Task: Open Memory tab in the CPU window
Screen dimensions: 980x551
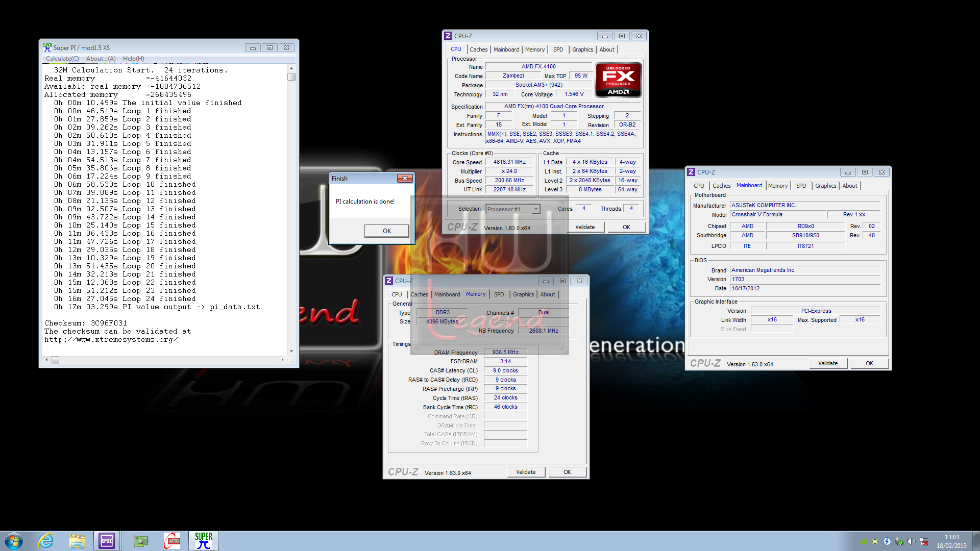Action: click(535, 49)
